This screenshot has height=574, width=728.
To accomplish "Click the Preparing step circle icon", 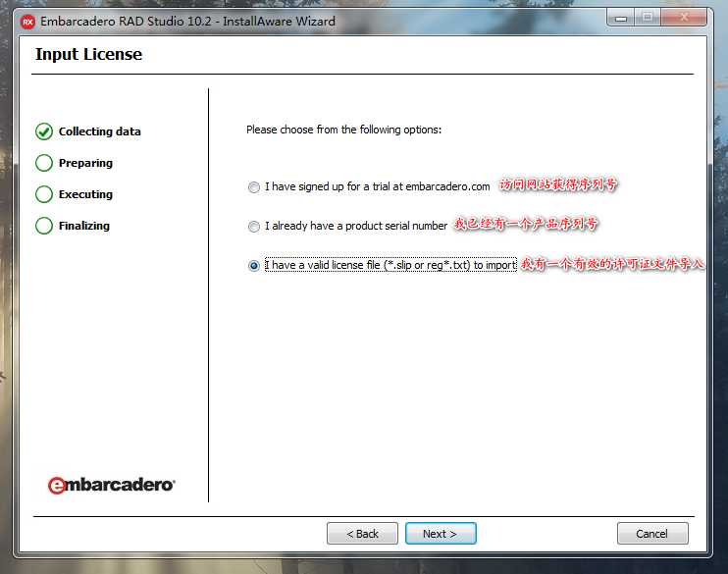I will click(44, 163).
